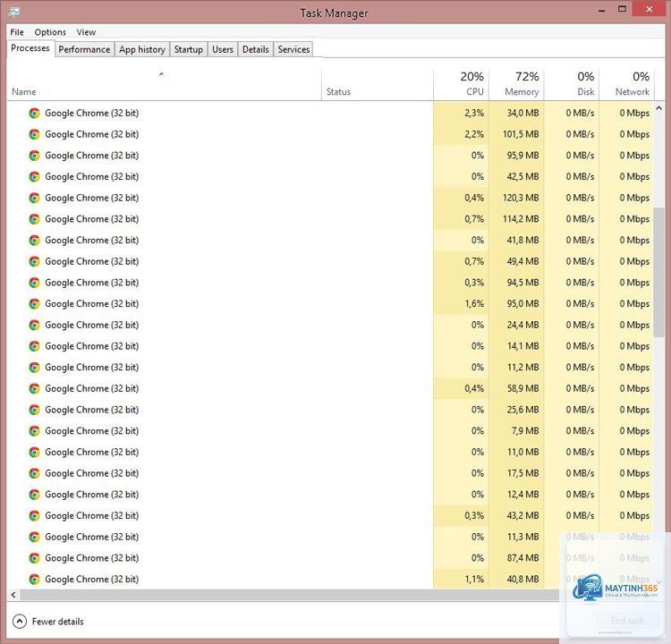The height and width of the screenshot is (644, 671).
Task: Collapse view with Fewer details
Action: point(48,622)
